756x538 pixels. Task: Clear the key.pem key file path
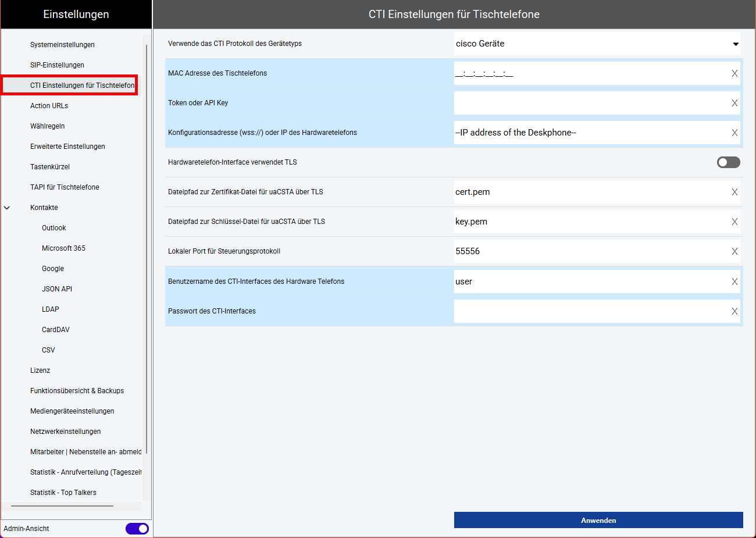click(x=734, y=222)
